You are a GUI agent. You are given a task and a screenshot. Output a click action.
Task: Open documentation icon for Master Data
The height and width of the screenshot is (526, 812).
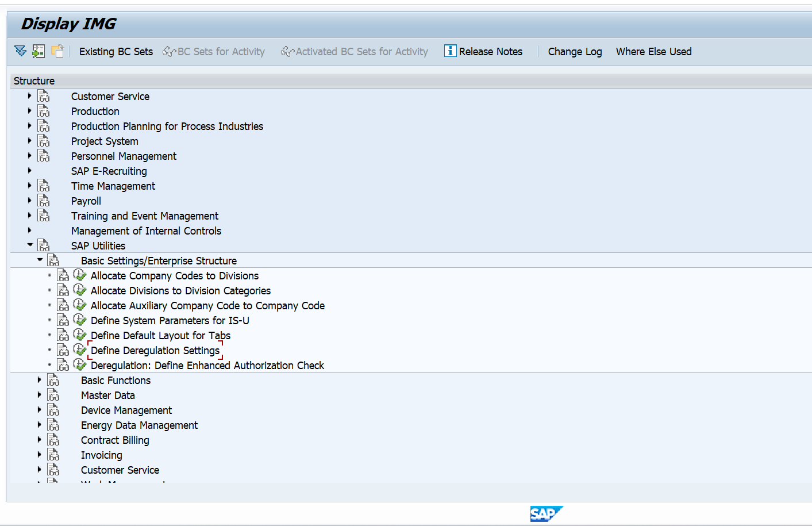(53, 395)
